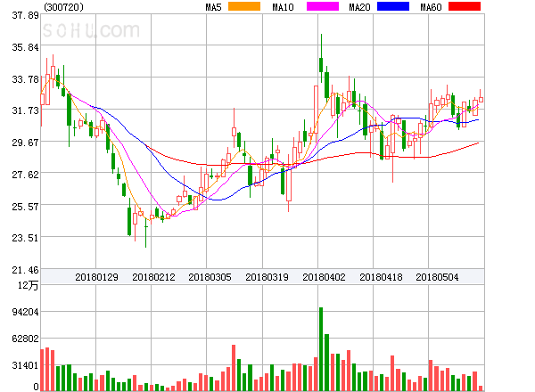Viewport: 535px width, 392px height.
Task: Select the MA10 legend label
Action: pyautogui.click(x=283, y=7)
